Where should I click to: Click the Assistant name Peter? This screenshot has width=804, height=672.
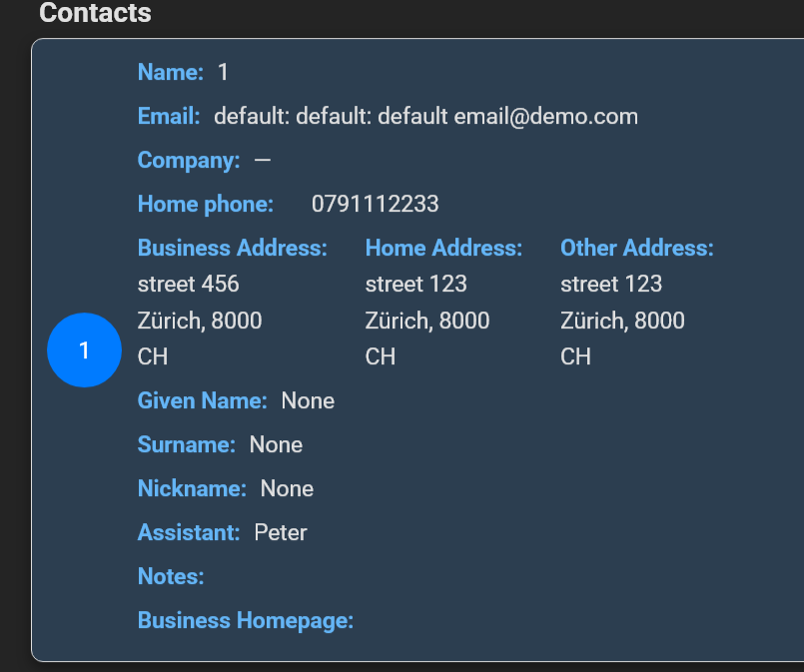(281, 532)
